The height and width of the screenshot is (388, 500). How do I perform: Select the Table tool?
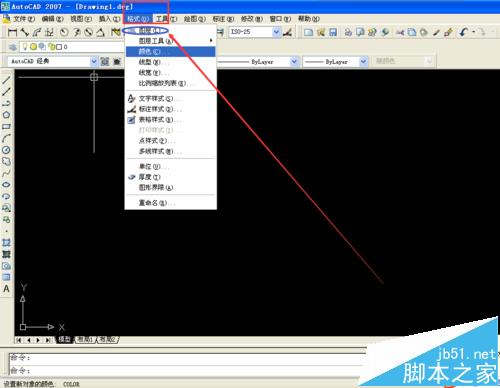[x=6, y=277]
